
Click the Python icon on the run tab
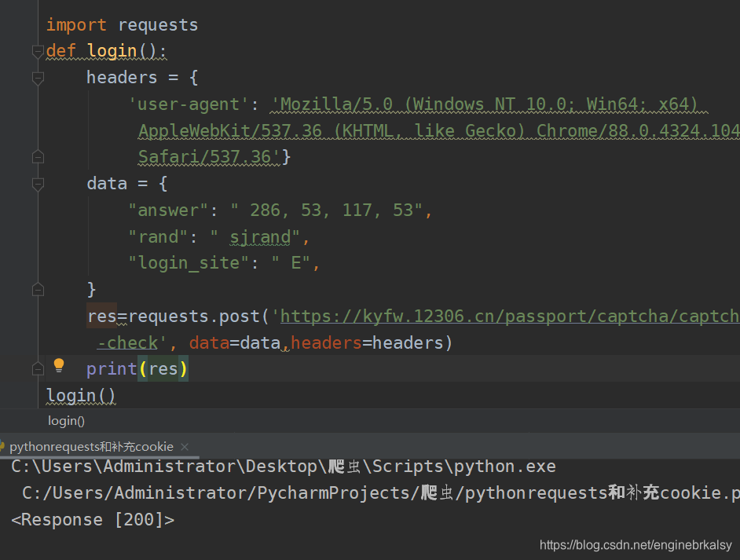[2, 446]
